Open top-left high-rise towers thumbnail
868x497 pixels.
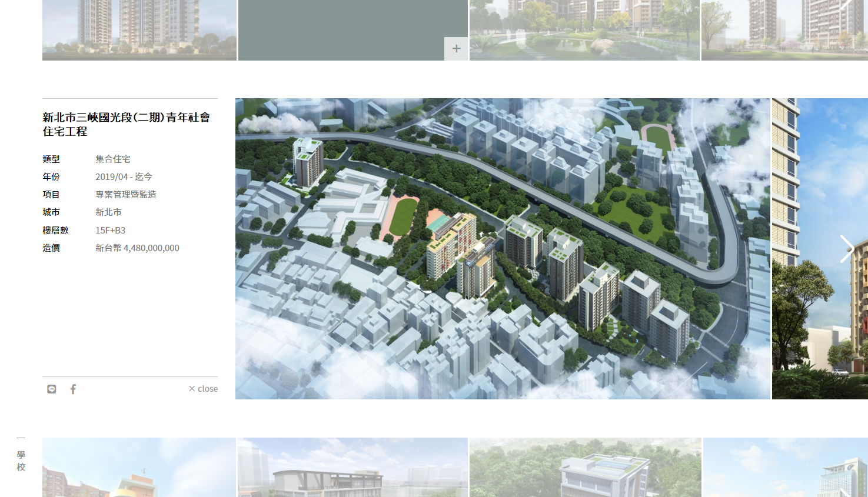pos(139,30)
